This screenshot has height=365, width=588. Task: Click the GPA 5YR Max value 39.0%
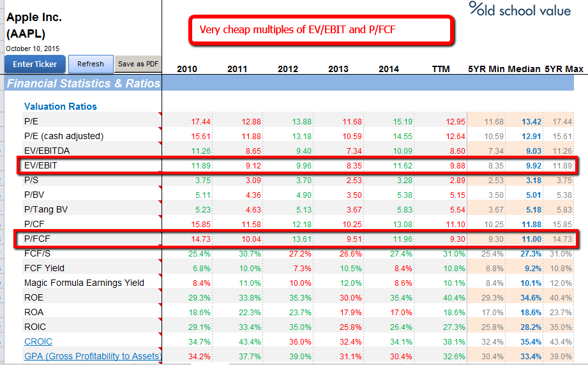561,357
